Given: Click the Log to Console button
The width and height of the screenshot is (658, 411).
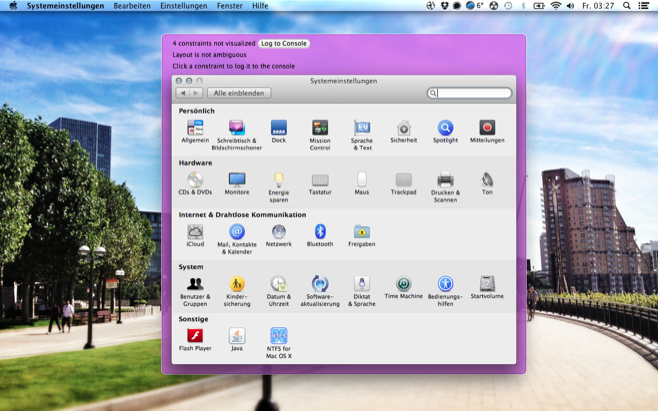Looking at the screenshot, I should point(284,43).
